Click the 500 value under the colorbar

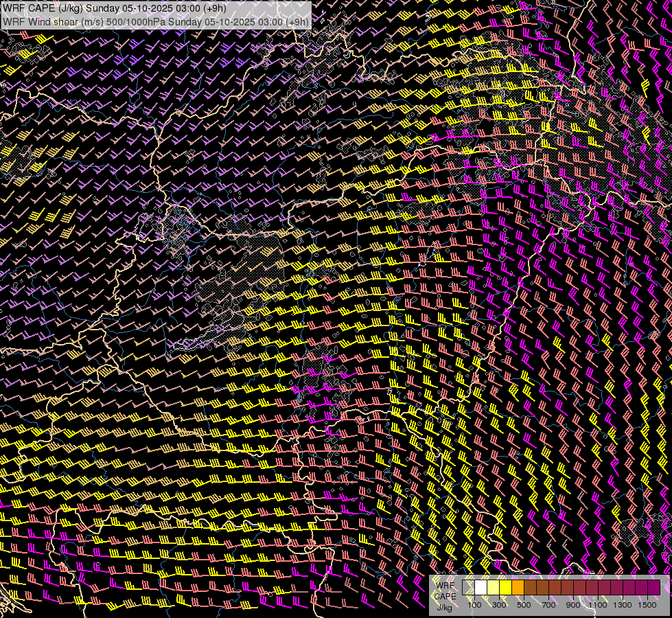tap(524, 605)
